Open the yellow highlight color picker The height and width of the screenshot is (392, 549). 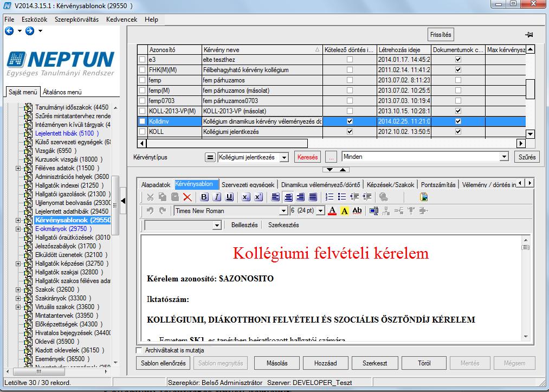(x=345, y=210)
